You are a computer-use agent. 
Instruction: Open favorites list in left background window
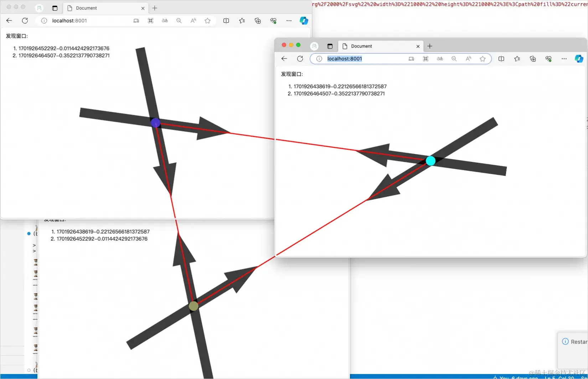[x=242, y=21]
